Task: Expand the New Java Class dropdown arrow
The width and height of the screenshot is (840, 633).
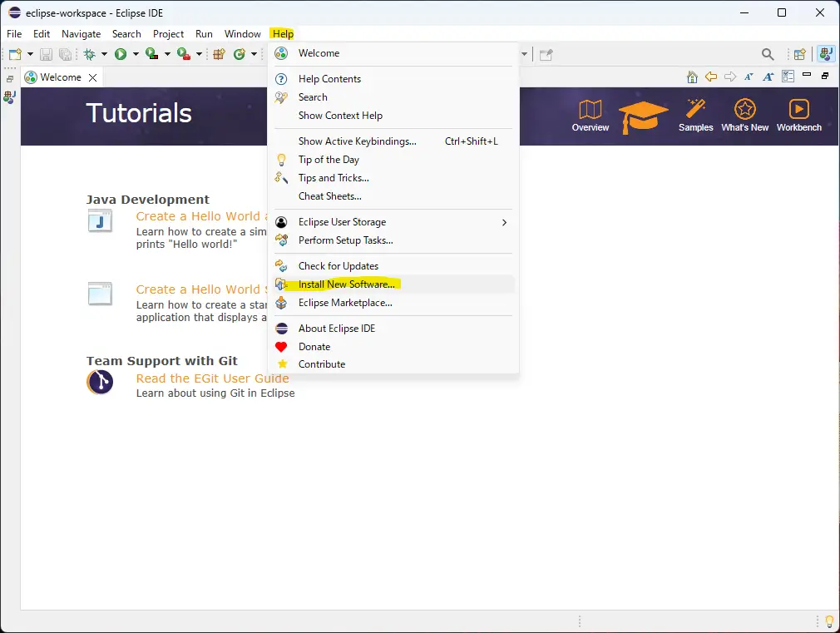Action: pos(254,54)
